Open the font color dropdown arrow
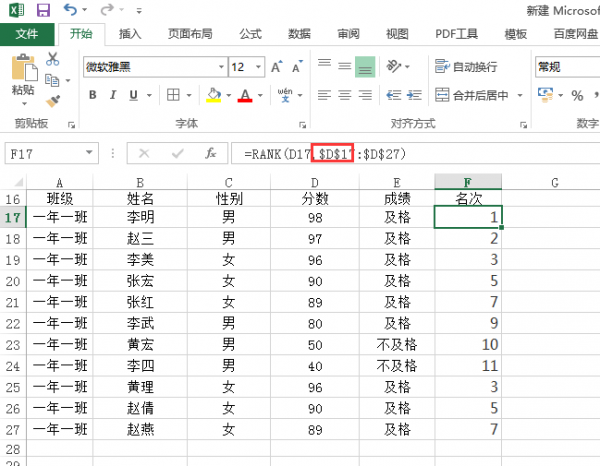The height and width of the screenshot is (466, 600). [x=260, y=95]
